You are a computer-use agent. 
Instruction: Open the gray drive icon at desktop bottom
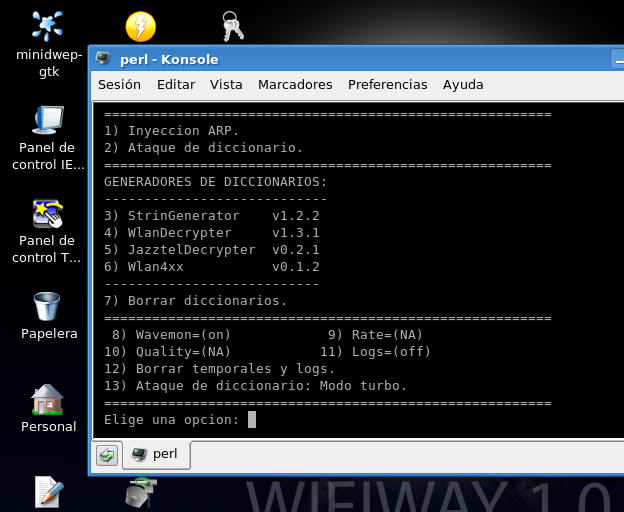[x=140, y=491]
